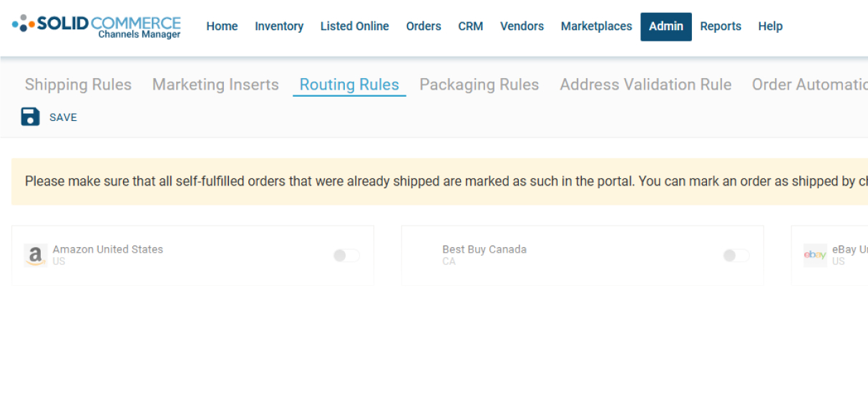The height and width of the screenshot is (401, 868).
Task: Switch to the Shipping Rules tab
Action: point(78,84)
